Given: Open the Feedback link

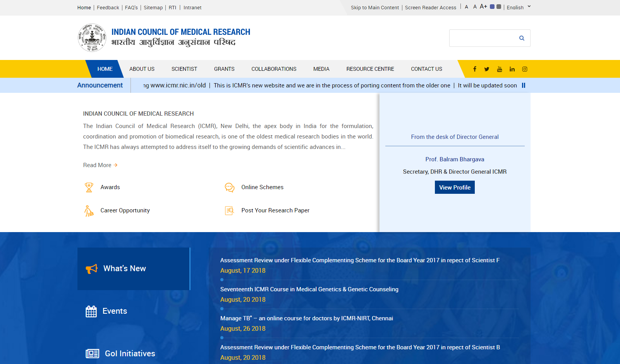Looking at the screenshot, I should [108, 7].
